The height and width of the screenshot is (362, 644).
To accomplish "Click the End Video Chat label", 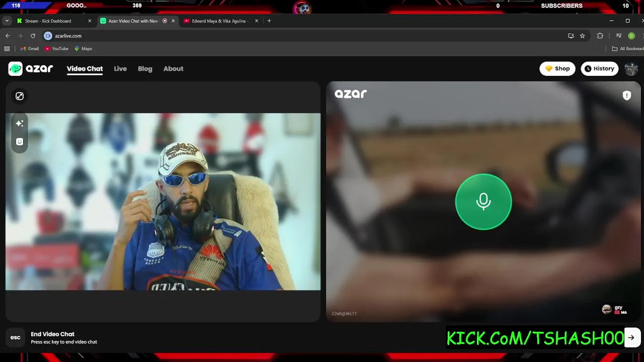I will [x=52, y=334].
